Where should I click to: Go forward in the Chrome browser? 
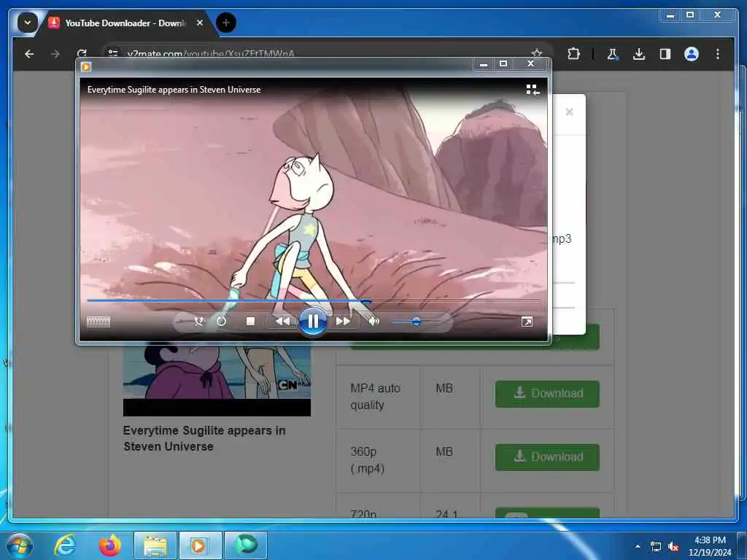55,54
